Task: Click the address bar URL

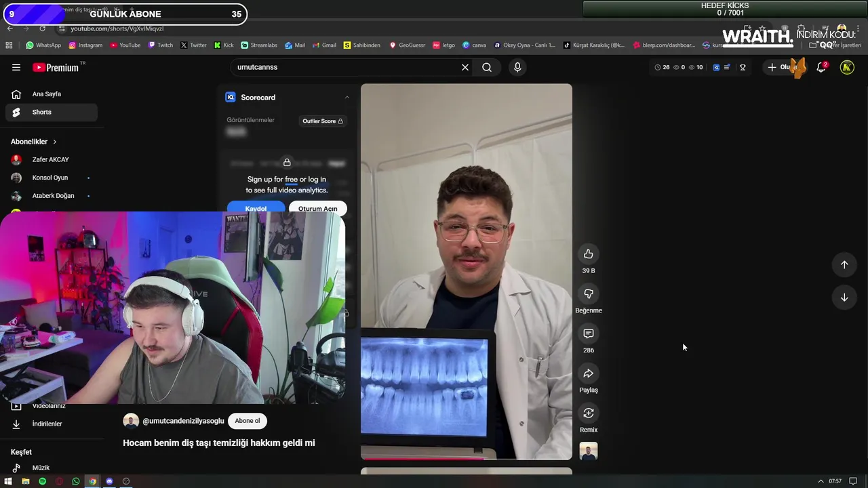Action: pos(117,28)
